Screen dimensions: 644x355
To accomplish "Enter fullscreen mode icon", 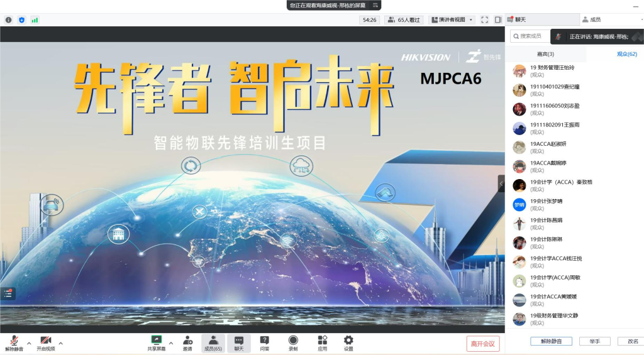I will (484, 20).
